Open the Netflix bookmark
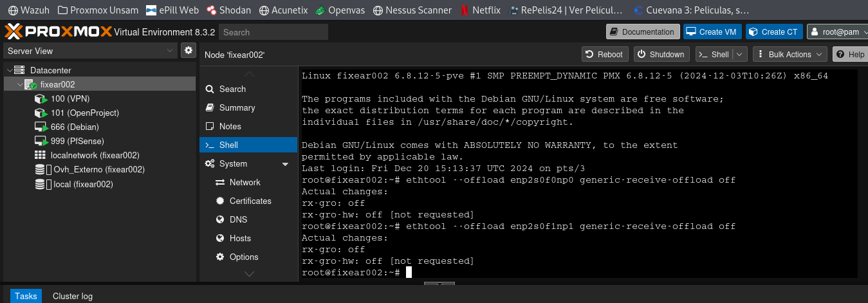 coord(481,10)
